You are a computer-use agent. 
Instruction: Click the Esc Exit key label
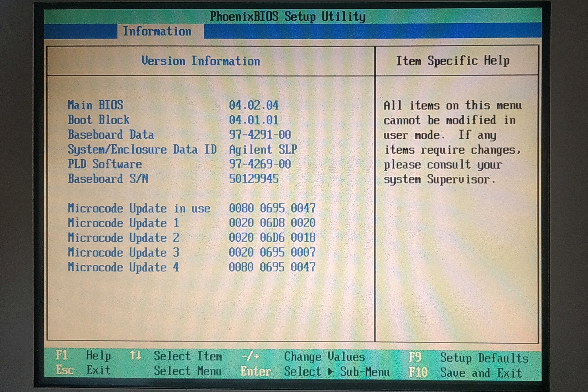tap(65, 370)
